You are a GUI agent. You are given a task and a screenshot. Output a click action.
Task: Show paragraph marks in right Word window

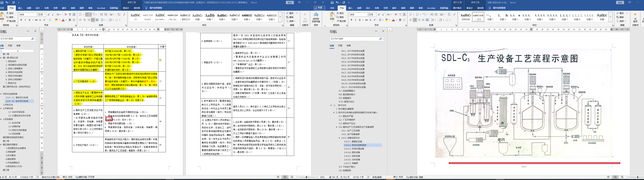pos(454,14)
